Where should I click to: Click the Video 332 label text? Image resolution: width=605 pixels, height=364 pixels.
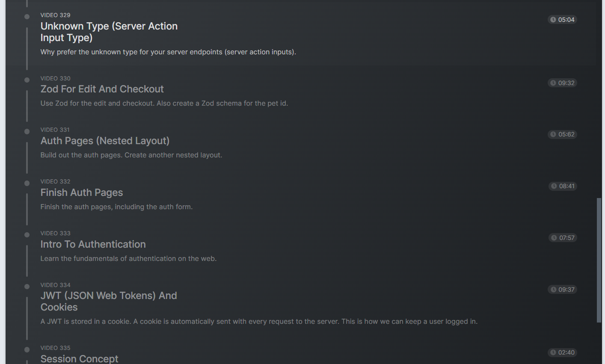click(55, 181)
